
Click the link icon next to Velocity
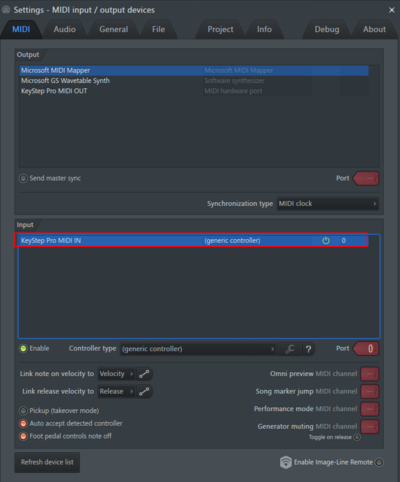(144, 374)
